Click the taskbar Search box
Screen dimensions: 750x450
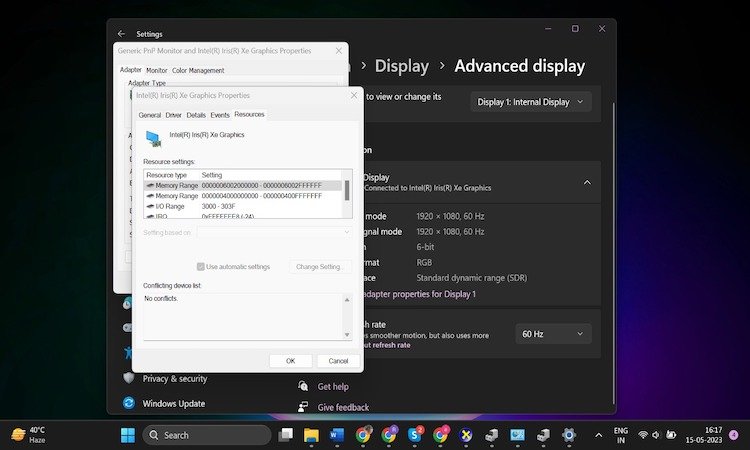click(x=207, y=435)
